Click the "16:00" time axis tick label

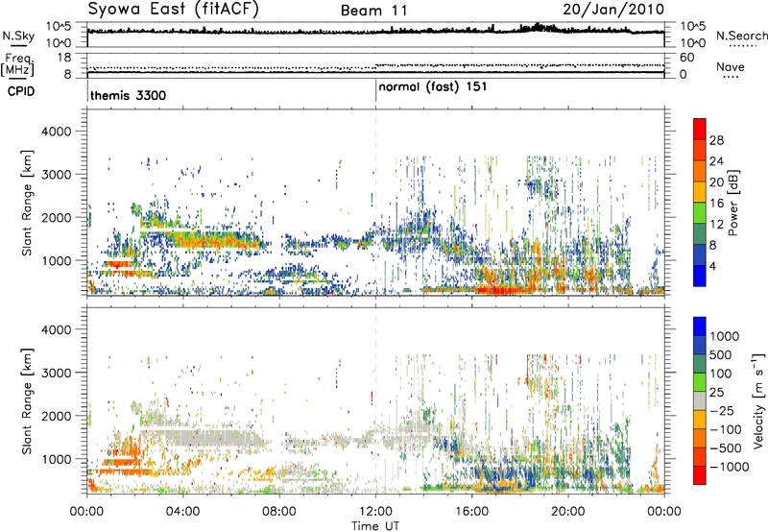pyautogui.click(x=471, y=512)
